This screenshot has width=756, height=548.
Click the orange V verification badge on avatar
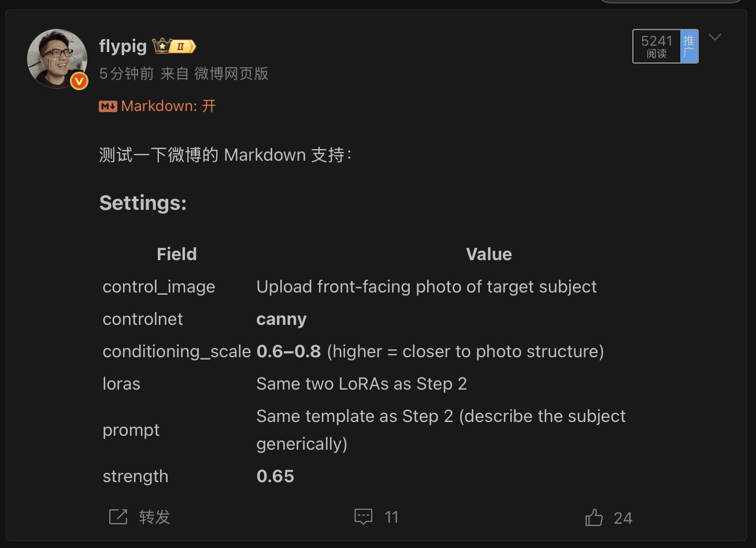tap(79, 81)
